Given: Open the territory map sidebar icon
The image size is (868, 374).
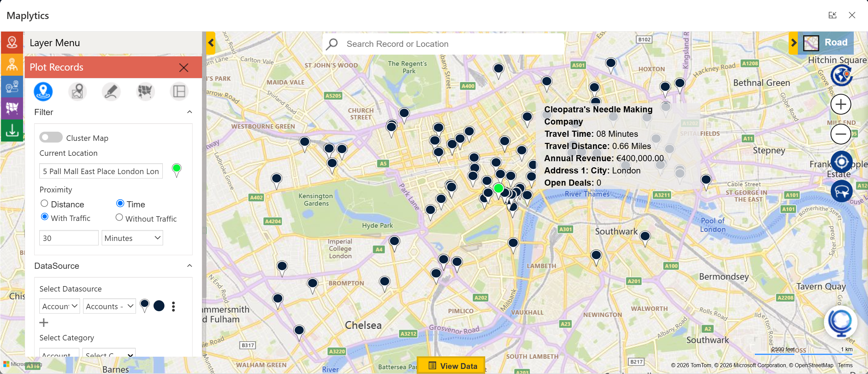Looking at the screenshot, I should pos(12,108).
